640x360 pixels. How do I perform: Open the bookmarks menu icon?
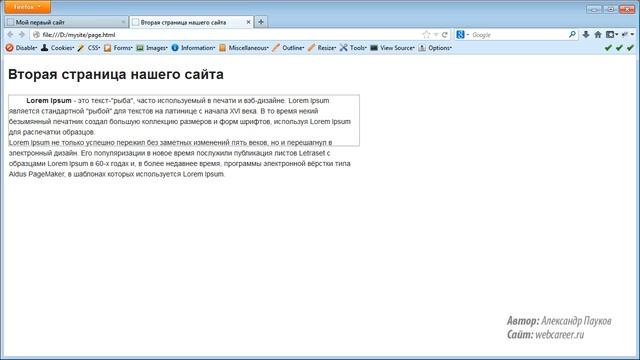pos(611,35)
